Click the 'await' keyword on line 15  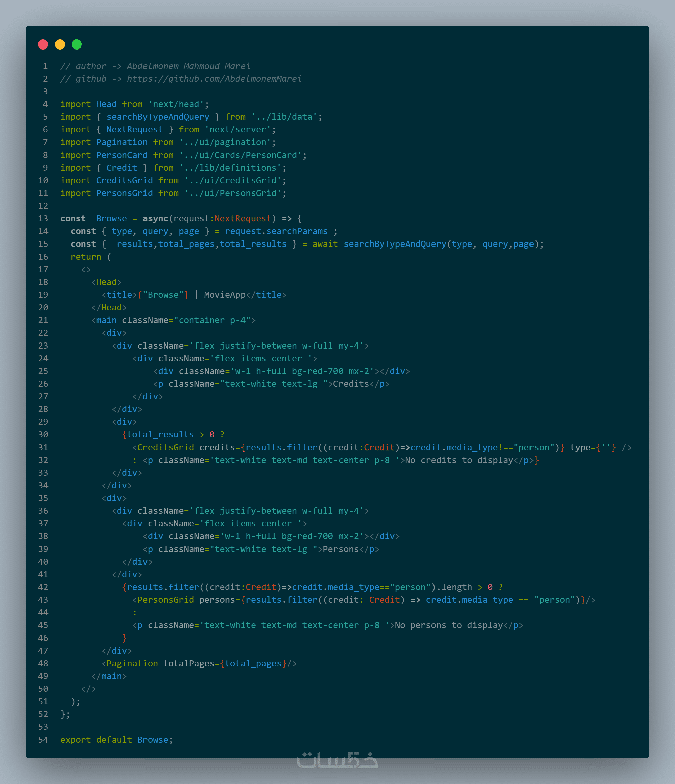click(x=325, y=244)
